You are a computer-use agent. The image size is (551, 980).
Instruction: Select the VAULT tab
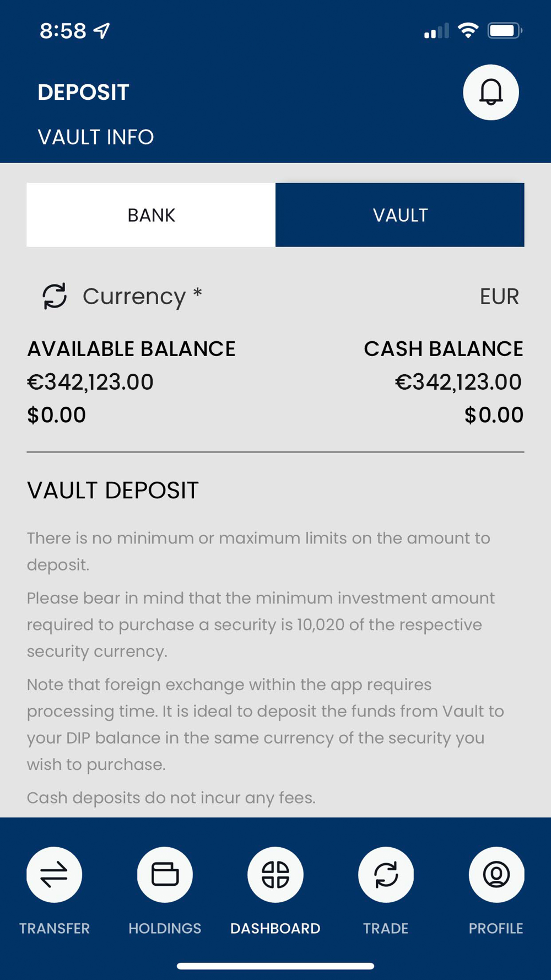(400, 215)
